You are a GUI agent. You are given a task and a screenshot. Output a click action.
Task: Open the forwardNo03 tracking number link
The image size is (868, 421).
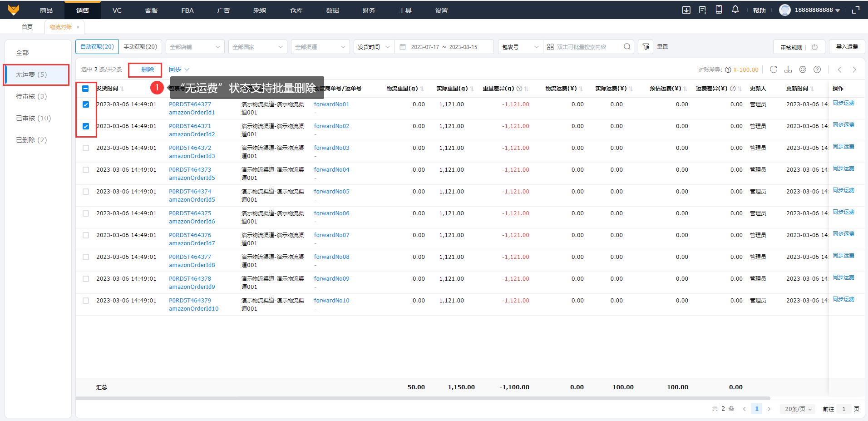(331, 148)
